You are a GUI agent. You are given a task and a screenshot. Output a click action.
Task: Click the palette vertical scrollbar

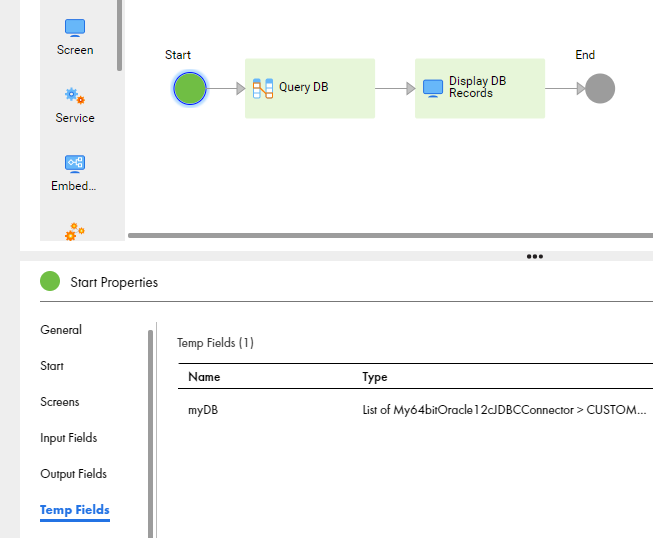pyautogui.click(x=120, y=35)
